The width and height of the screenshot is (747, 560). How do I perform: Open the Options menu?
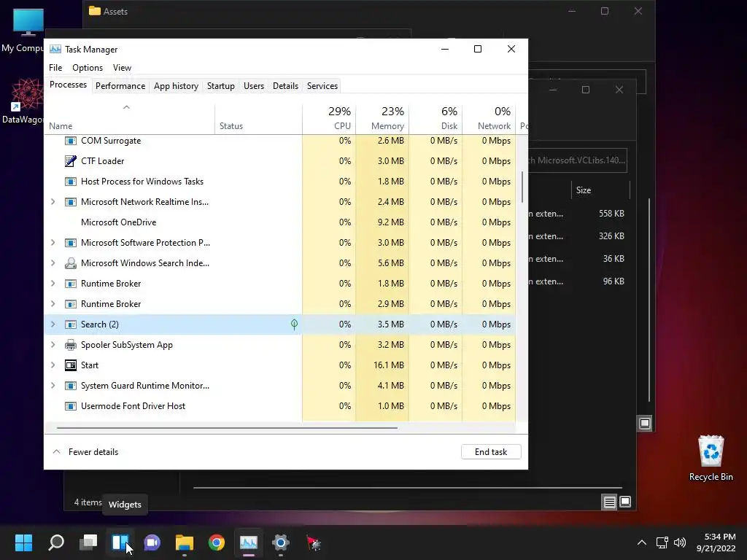click(88, 68)
